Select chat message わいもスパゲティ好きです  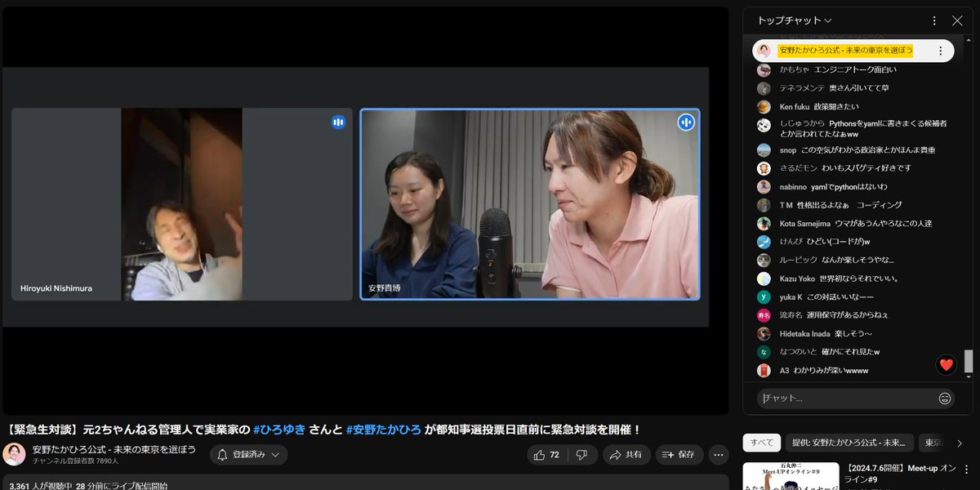(x=867, y=168)
